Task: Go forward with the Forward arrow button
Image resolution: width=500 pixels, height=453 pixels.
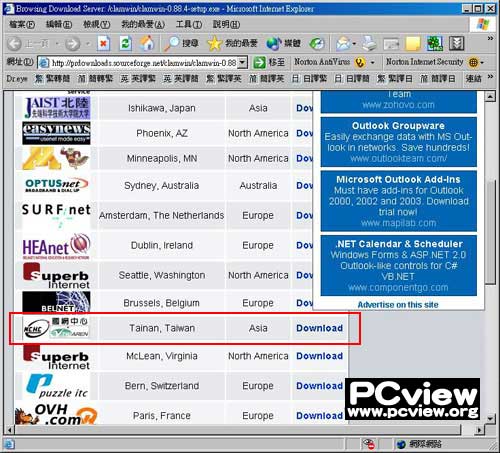Action: click(72, 44)
